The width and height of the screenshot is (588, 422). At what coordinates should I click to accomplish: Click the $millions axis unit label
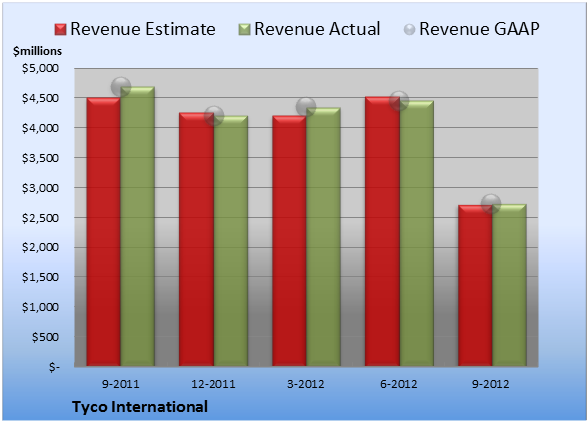(x=37, y=51)
